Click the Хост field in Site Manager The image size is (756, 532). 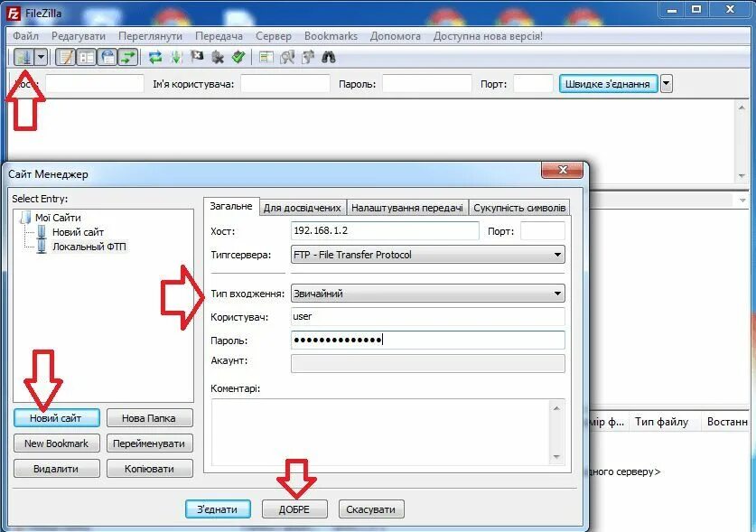[x=385, y=230]
